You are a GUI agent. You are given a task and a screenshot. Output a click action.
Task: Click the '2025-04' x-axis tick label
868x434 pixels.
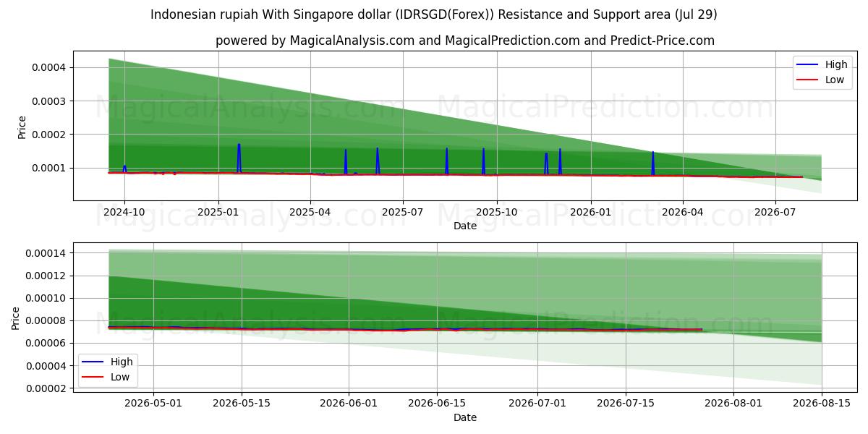click(x=310, y=212)
